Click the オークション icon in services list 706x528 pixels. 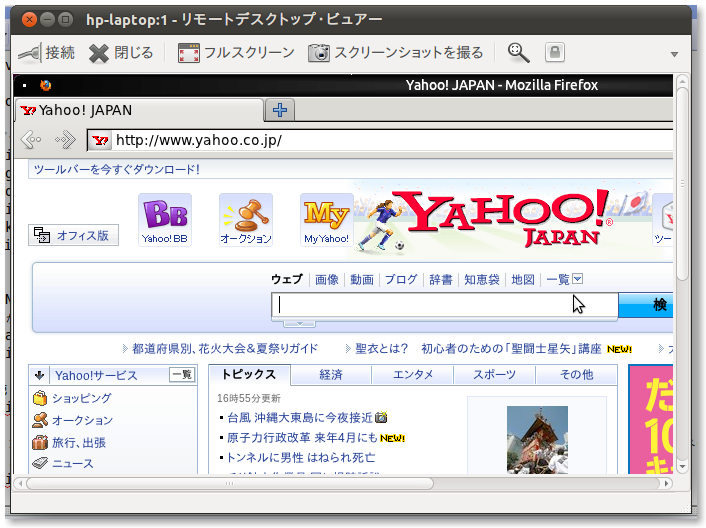[x=40, y=420]
